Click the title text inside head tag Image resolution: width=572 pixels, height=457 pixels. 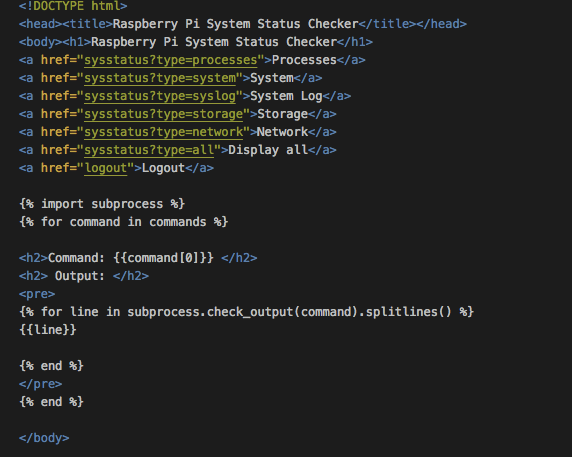[236, 24]
